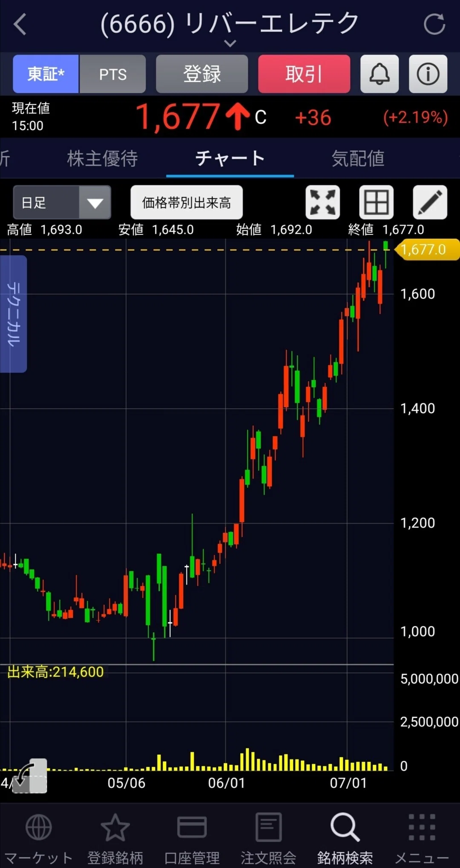Tap the 06/01 date label

(227, 783)
